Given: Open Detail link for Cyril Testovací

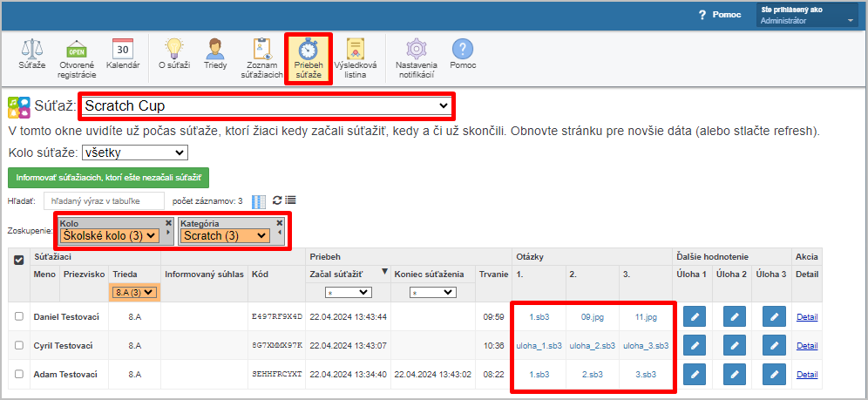Looking at the screenshot, I should (806, 346).
